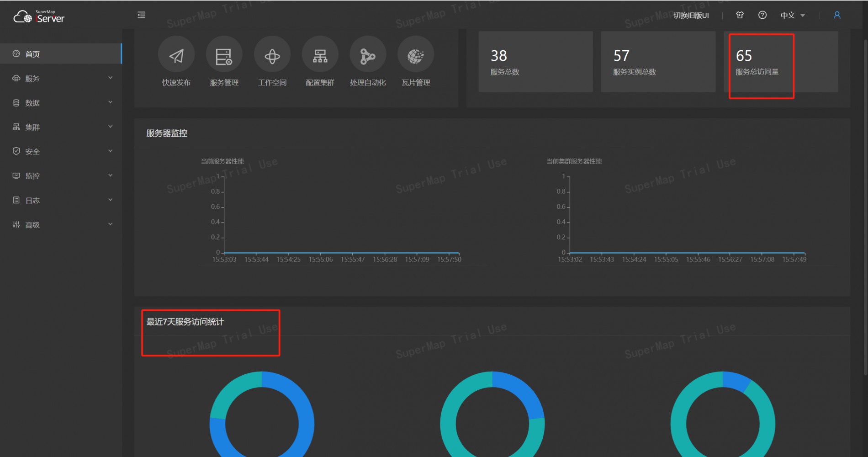This screenshot has height=457, width=868.
Task: Open 配置集群 cluster configuration icon
Action: [x=320, y=55]
